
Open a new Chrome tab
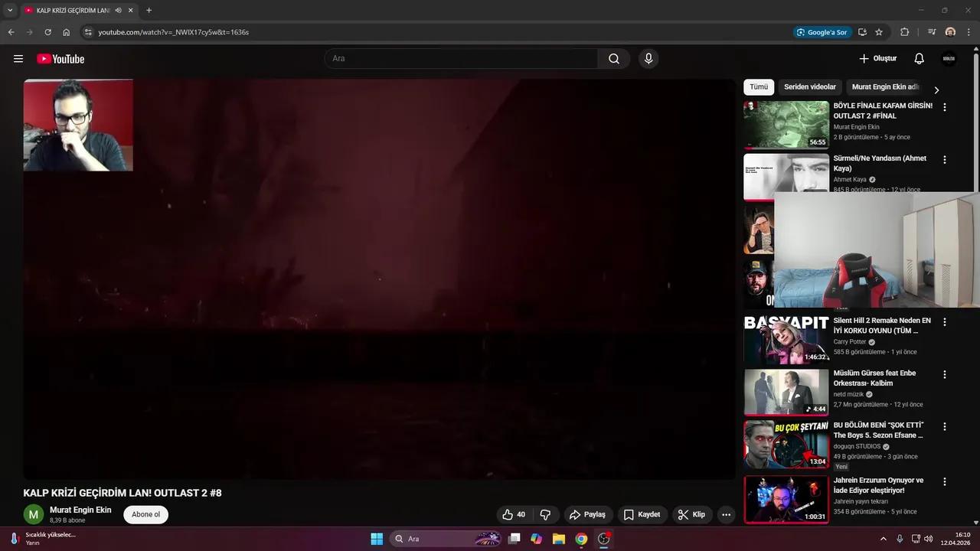click(149, 10)
